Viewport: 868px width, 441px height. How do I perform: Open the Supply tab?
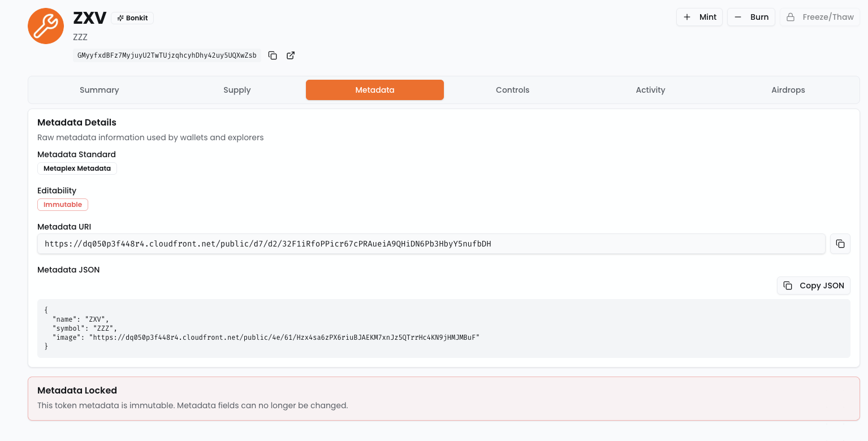(x=237, y=90)
